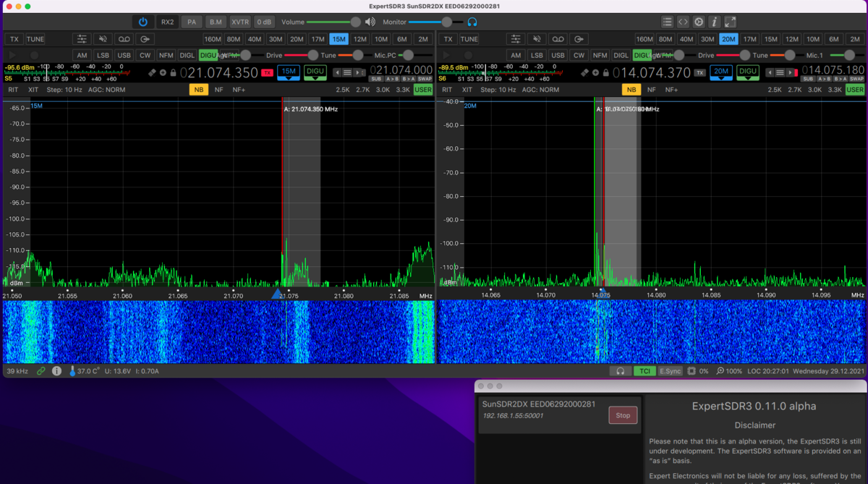This screenshot has width=868, height=484.
Task: Click left receiver frequency 21.074.350 display
Action: [x=219, y=72]
